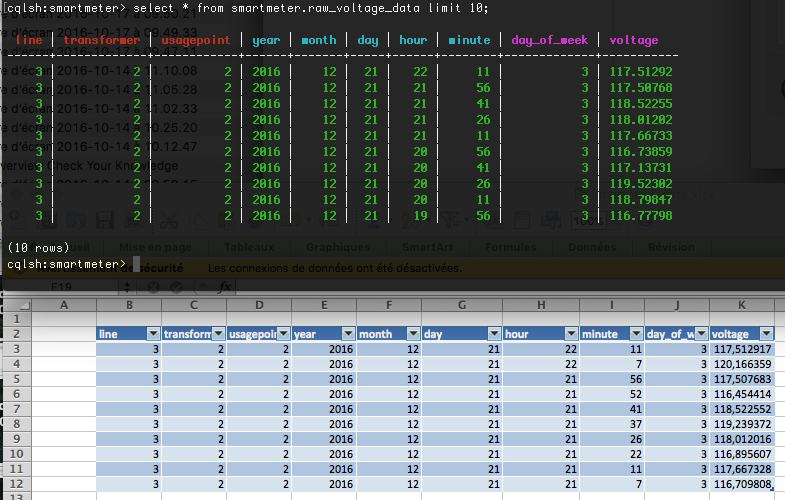785x500 pixels.
Task: Click the select query text in the terminal
Action: (x=311, y=8)
